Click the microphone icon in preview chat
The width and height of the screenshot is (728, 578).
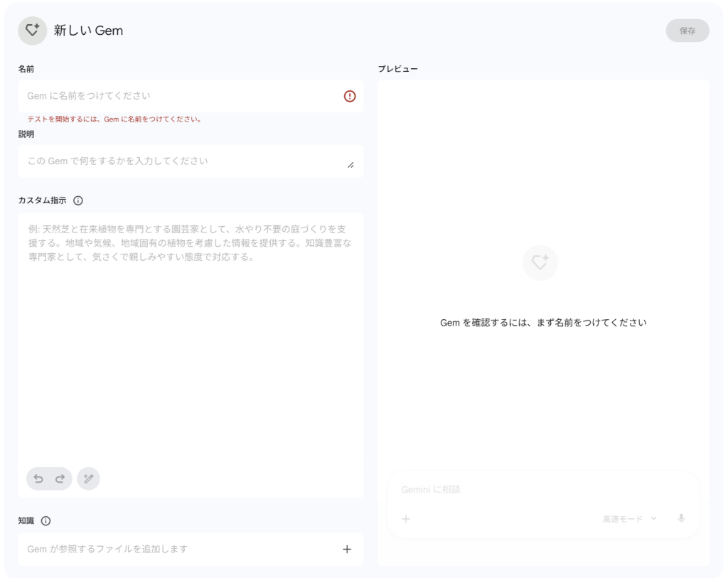click(x=681, y=518)
